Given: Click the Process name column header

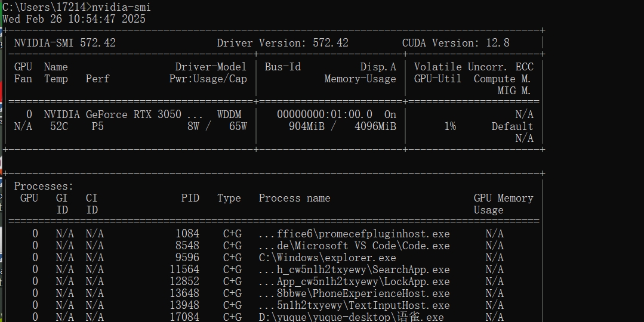Looking at the screenshot, I should pyautogui.click(x=294, y=198).
